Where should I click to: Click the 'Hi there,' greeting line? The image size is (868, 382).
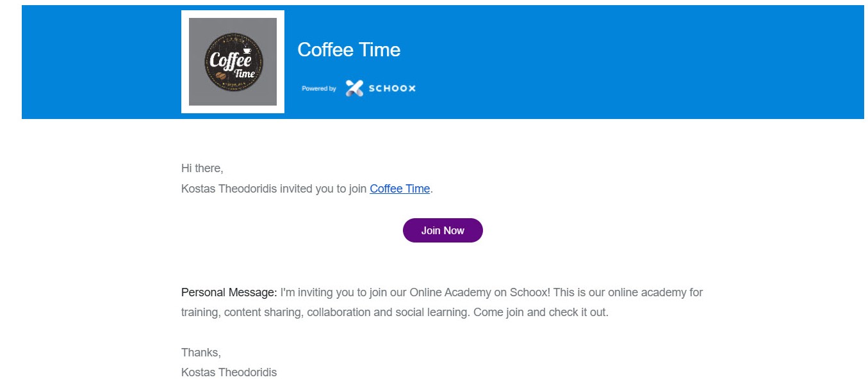tap(202, 168)
